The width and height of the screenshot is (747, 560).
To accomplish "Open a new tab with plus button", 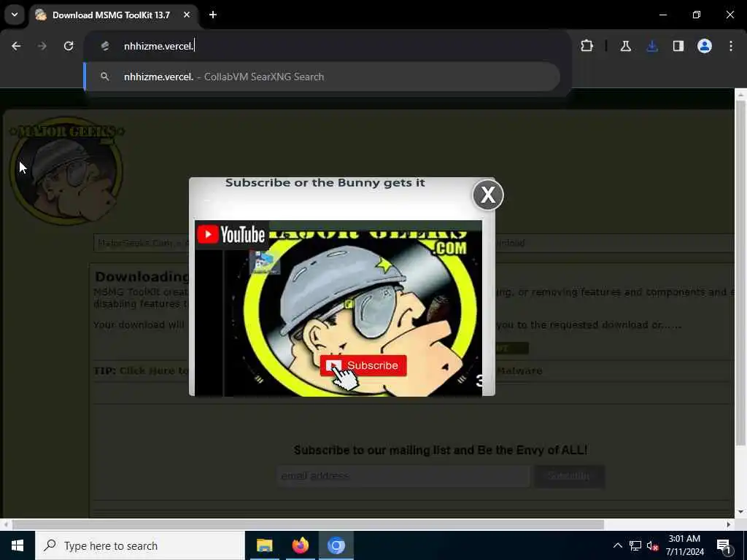I will click(213, 15).
